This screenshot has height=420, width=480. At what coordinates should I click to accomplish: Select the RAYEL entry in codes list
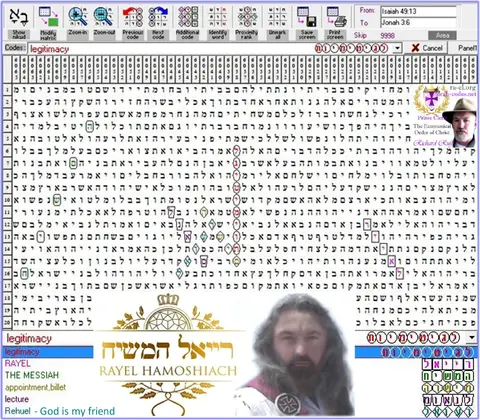17,363
